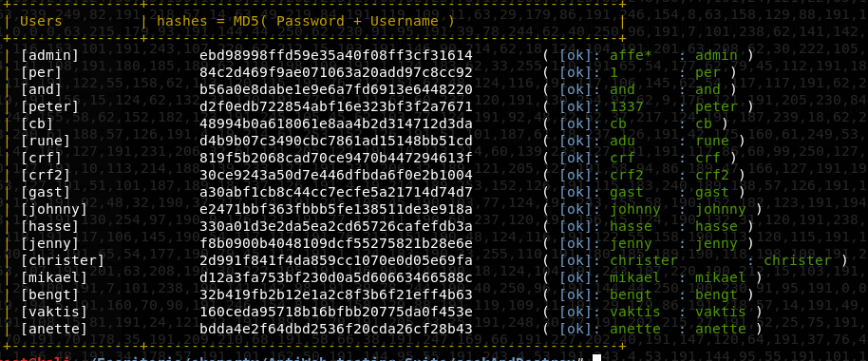Click cracked password adu for rune
This screenshot has width=868, height=361.
(x=623, y=142)
